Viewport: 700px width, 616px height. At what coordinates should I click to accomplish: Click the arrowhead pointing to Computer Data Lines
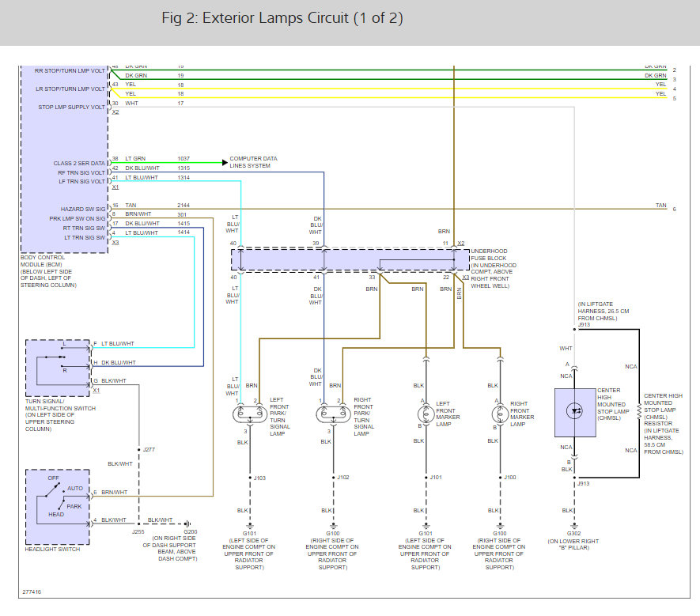225,162
